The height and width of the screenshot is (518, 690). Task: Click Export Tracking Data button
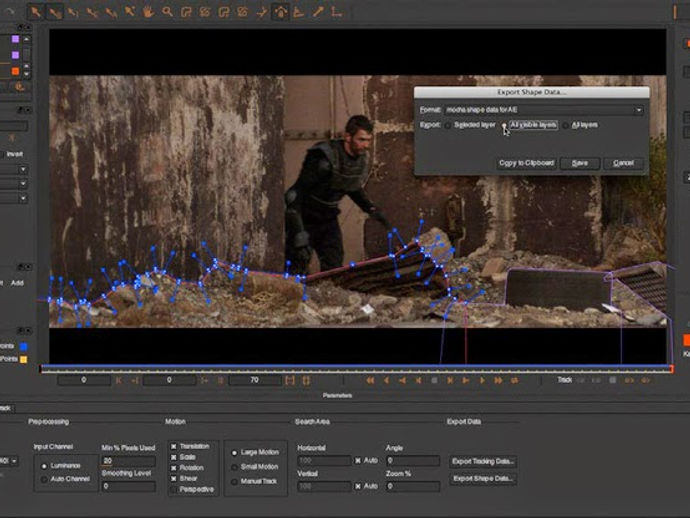tap(483, 462)
